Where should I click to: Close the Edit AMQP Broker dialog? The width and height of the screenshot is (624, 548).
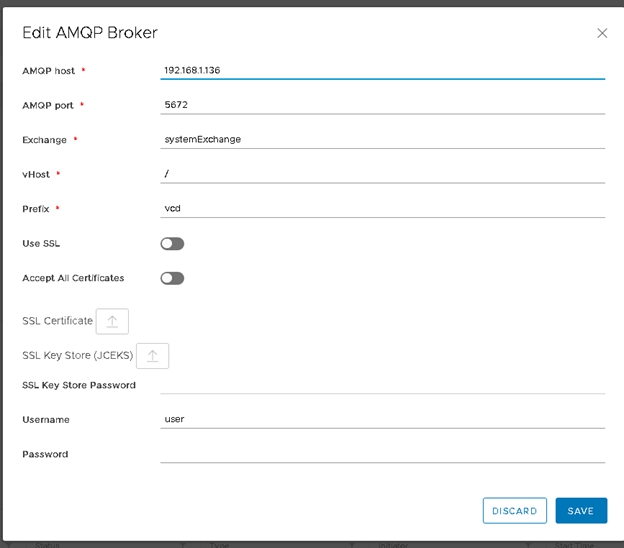[602, 33]
